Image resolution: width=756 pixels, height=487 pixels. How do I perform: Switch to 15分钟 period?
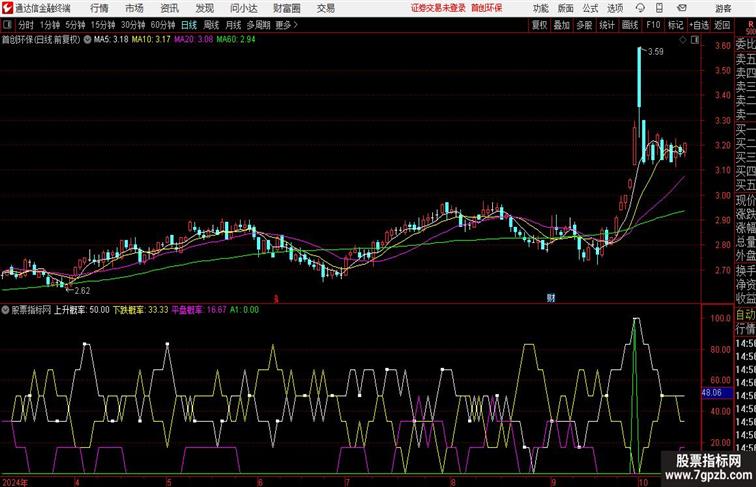(x=103, y=25)
